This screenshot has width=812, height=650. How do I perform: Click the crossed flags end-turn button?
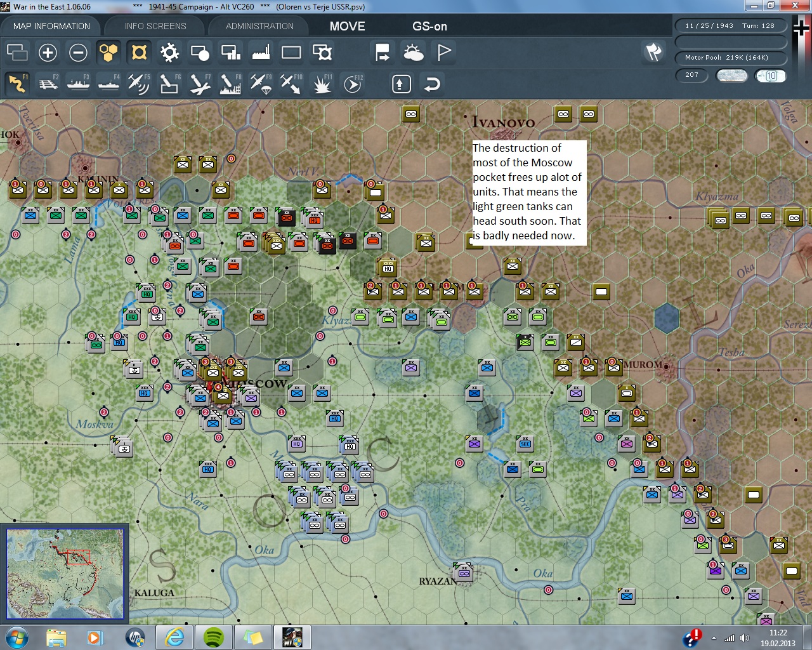(653, 52)
